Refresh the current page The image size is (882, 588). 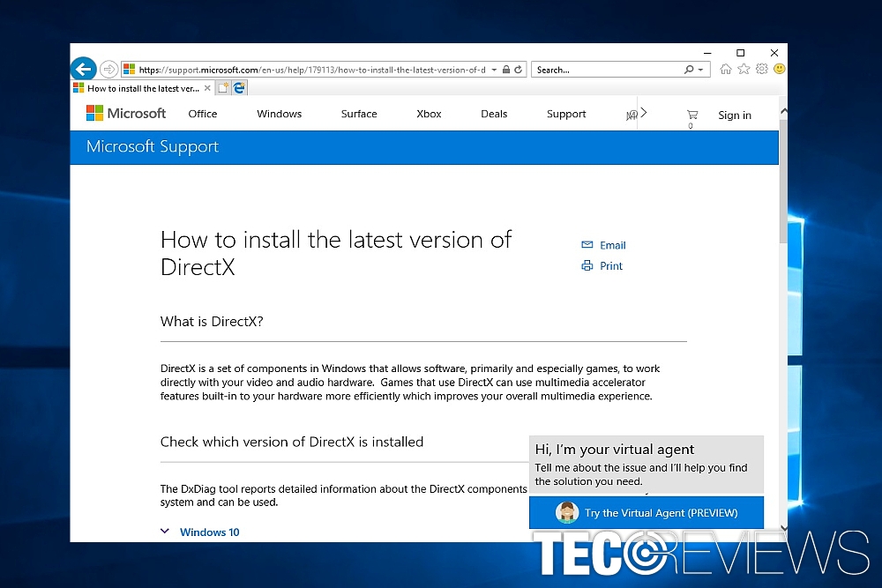[x=518, y=70]
